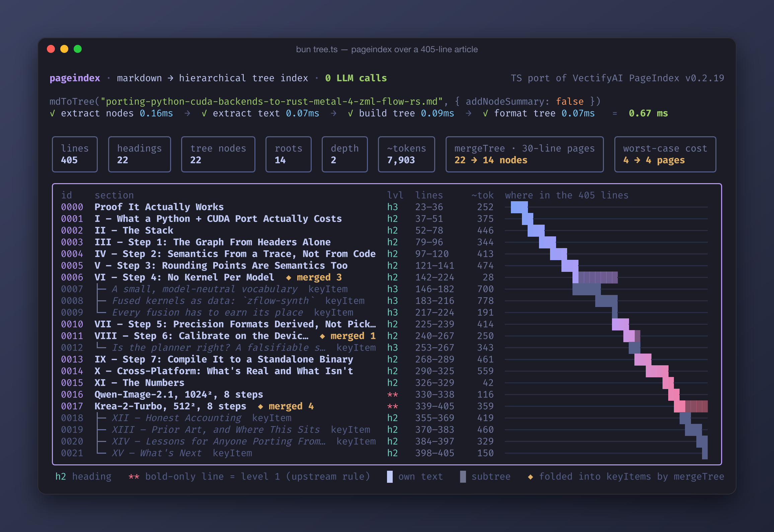Click row 'V – Step 3: Rounding Points Are Semantics Too'
Screen dimensions: 774x532
(x=384, y=265)
